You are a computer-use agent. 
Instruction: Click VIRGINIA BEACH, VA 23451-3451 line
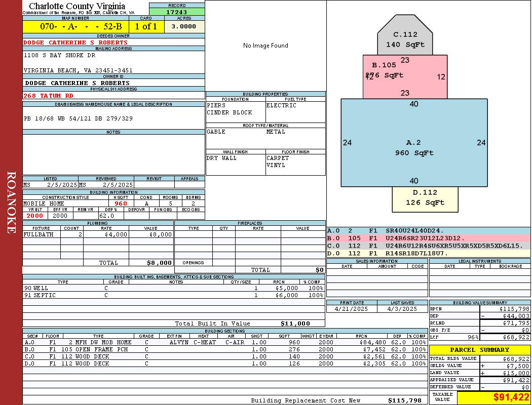click(78, 70)
